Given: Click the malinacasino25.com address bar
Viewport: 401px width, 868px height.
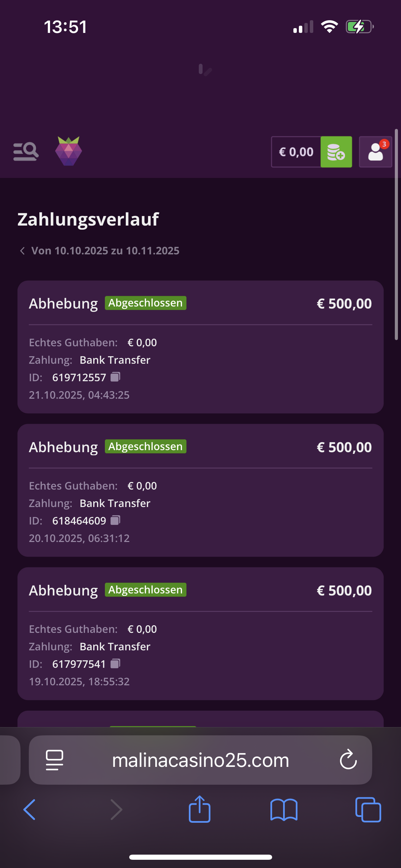Looking at the screenshot, I should click(200, 760).
